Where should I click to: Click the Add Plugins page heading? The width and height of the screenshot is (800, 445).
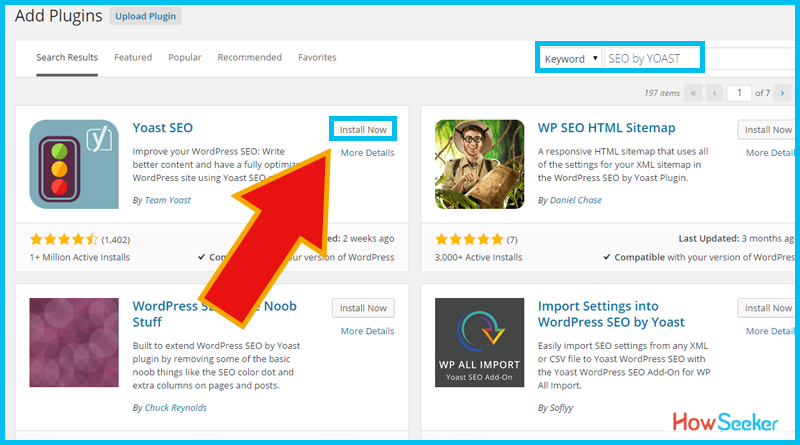point(59,16)
